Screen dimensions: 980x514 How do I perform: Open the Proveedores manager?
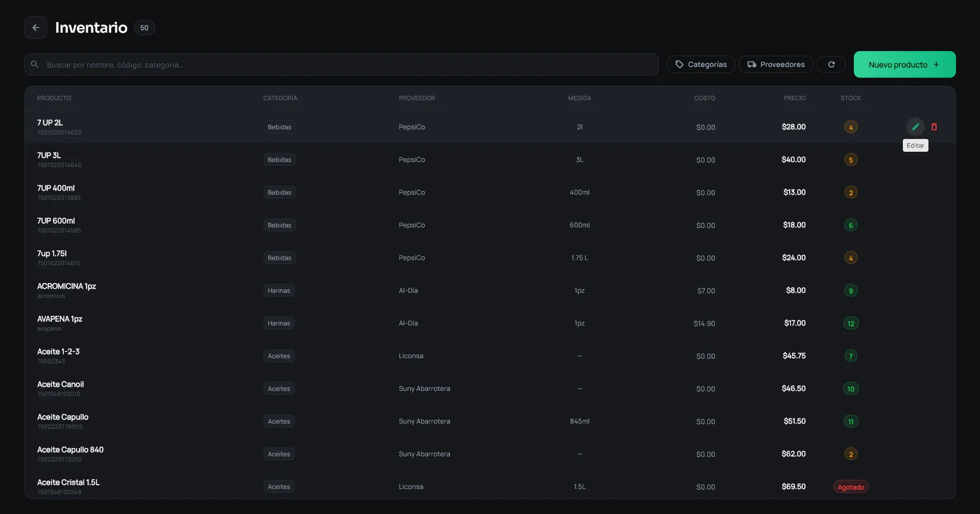[776, 64]
